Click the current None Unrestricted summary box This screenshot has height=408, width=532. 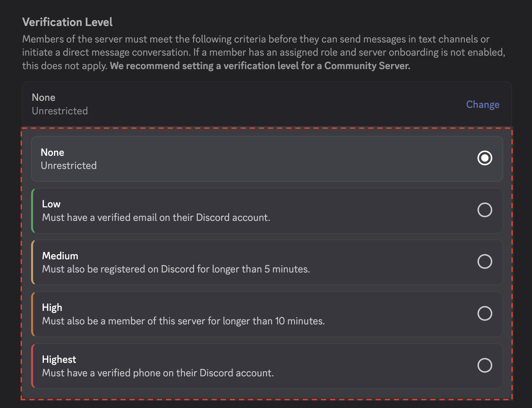[236, 104]
